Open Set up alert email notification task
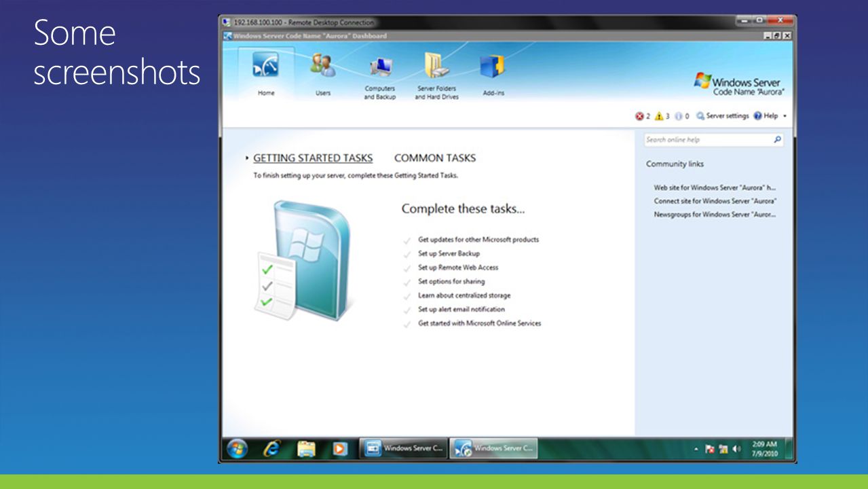The height and width of the screenshot is (489, 868). [x=461, y=309]
